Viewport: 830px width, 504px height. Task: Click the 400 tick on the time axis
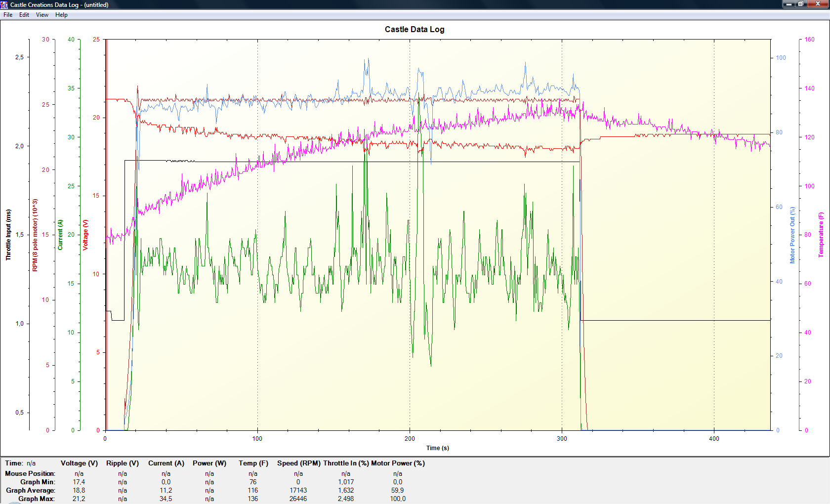pos(714,439)
